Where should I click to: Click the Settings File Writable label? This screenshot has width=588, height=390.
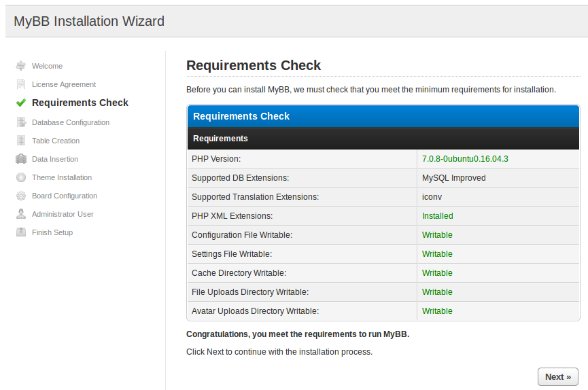coord(232,254)
